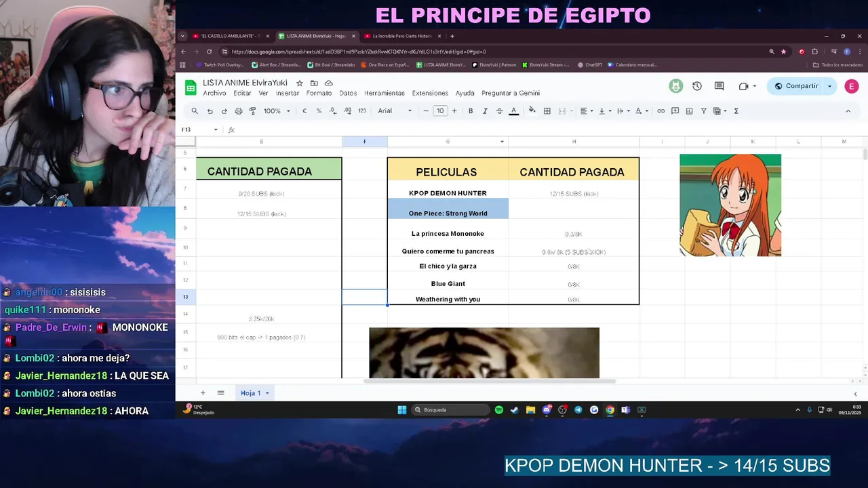Decrease font size with minus button

point(426,111)
